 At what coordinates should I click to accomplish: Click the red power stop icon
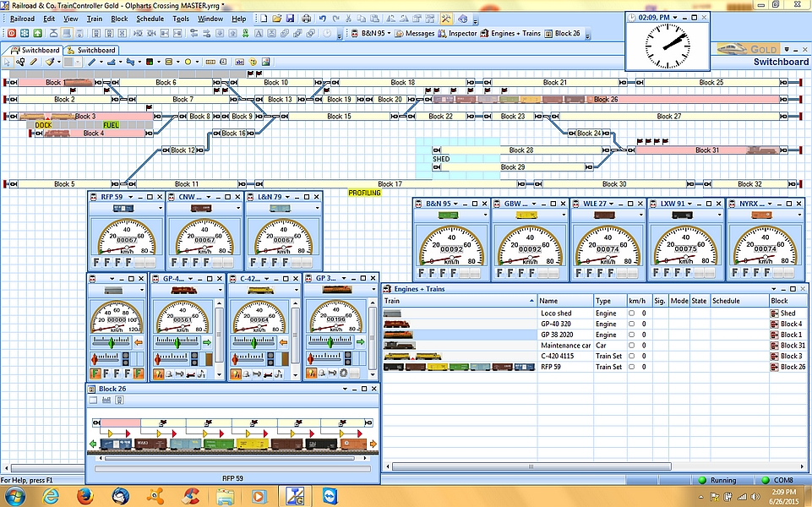click(11, 33)
